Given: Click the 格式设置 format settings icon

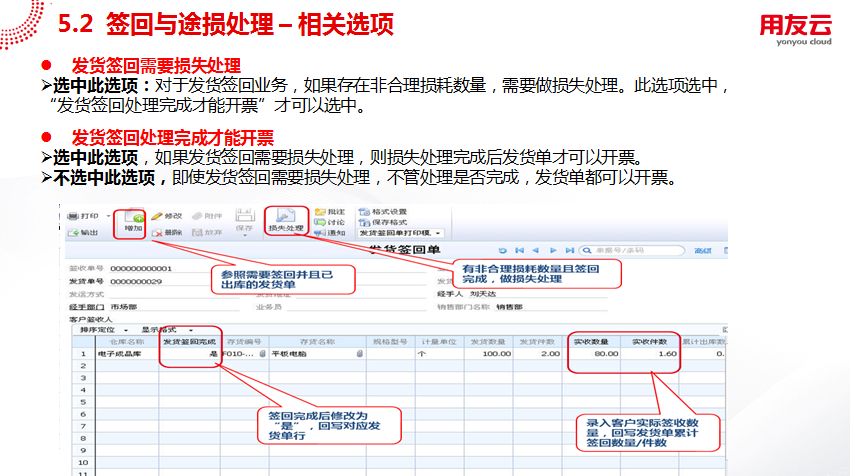Looking at the screenshot, I should [364, 211].
